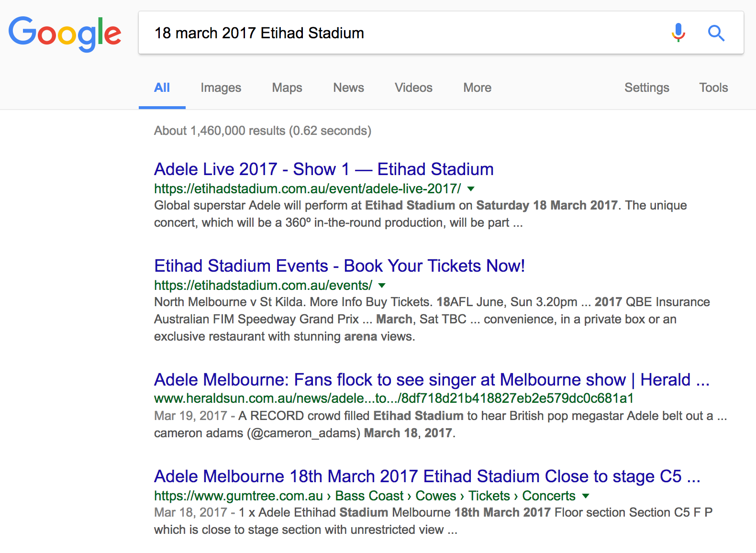Click the Google logo
The height and width of the screenshot is (553, 756).
coord(65,33)
